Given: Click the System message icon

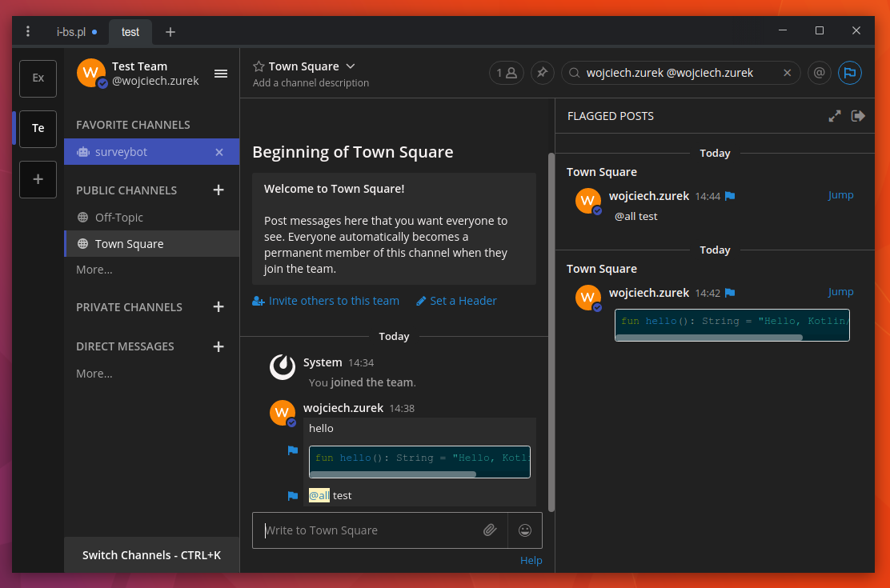Looking at the screenshot, I should 282,366.
